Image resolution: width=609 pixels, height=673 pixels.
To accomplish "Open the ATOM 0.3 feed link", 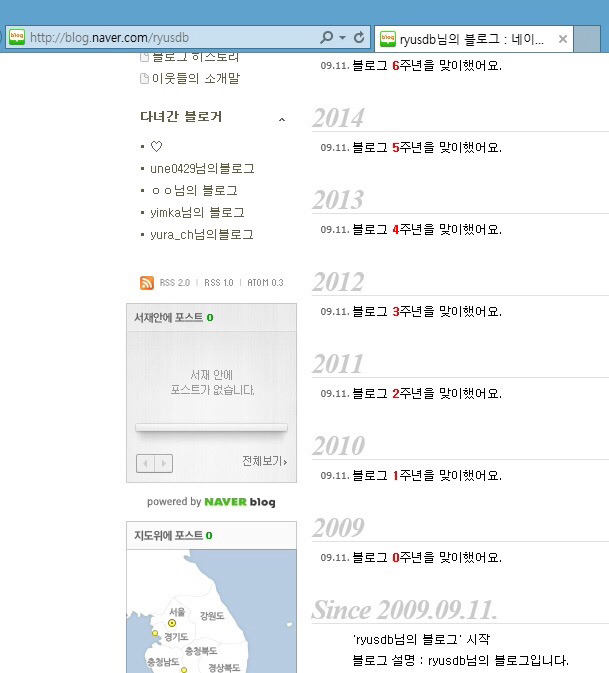I will 265,283.
